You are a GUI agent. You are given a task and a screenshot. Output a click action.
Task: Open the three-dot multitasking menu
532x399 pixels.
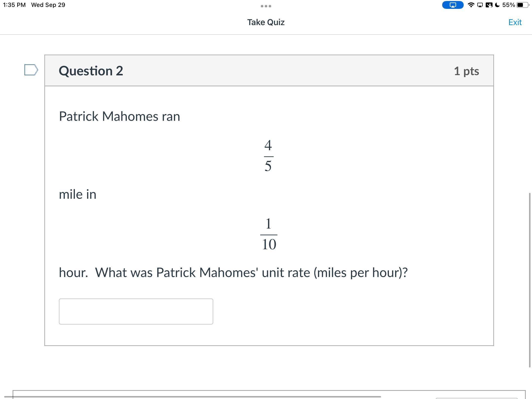click(x=266, y=6)
